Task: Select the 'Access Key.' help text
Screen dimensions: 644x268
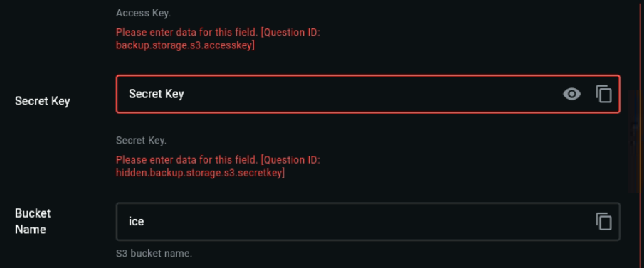Action: point(143,13)
